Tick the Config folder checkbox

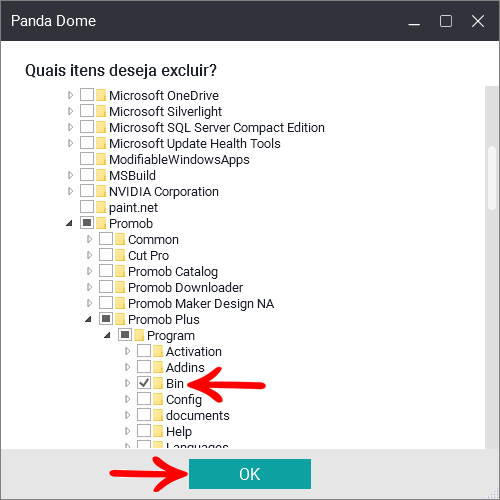coord(144,399)
